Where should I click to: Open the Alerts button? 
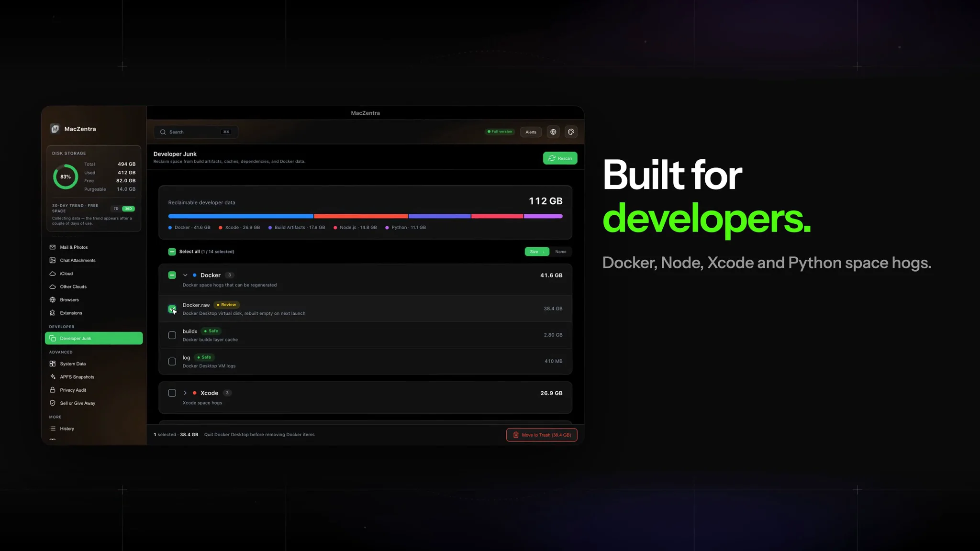point(531,132)
